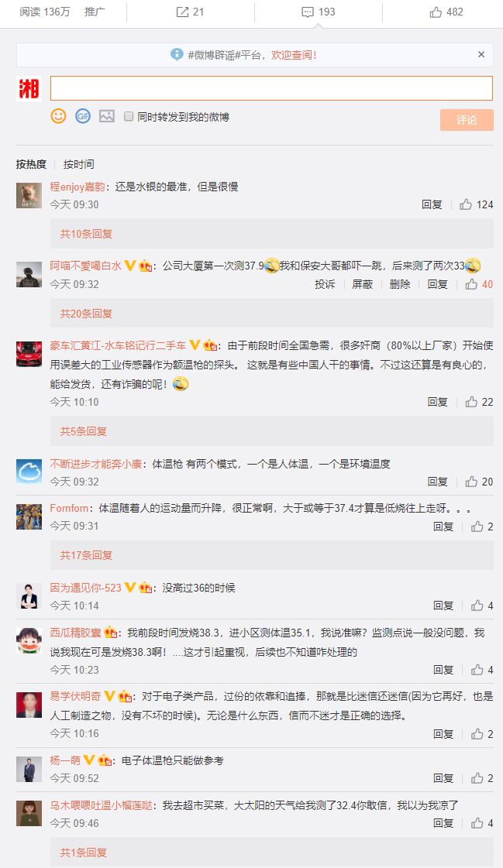Dismiss the 微博辟谣 notice banner
This screenshot has width=503, height=868.
481,54
